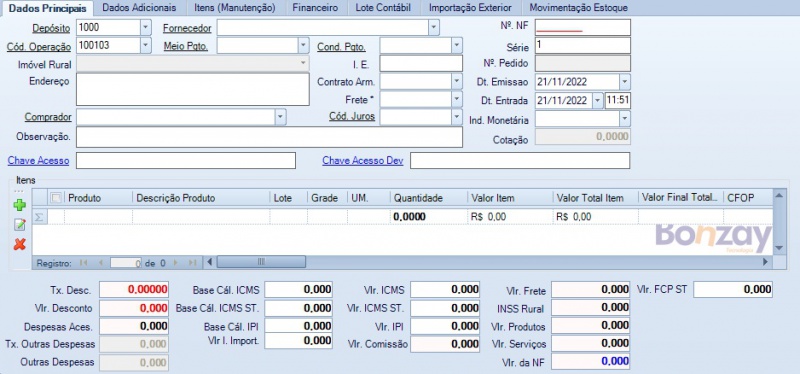Viewport: 800px width, 374px height.
Task: Click grid vertical scroll down arrow
Action: (778, 247)
